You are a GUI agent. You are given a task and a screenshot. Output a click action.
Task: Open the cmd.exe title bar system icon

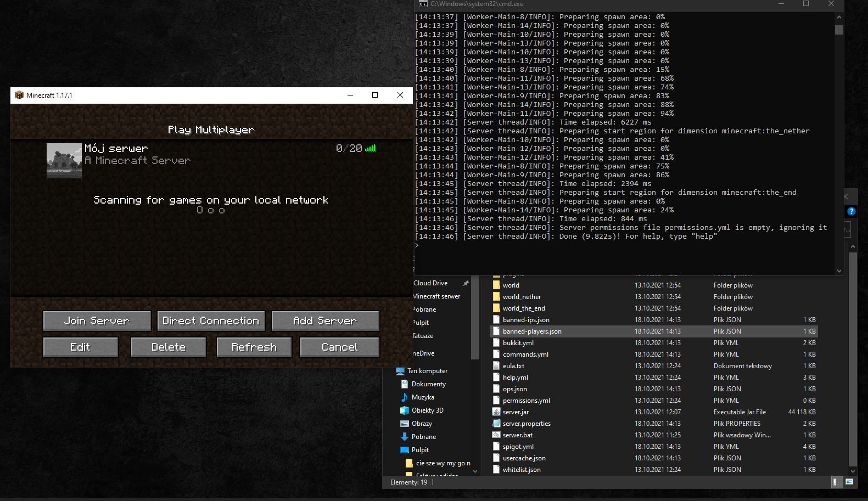423,4
